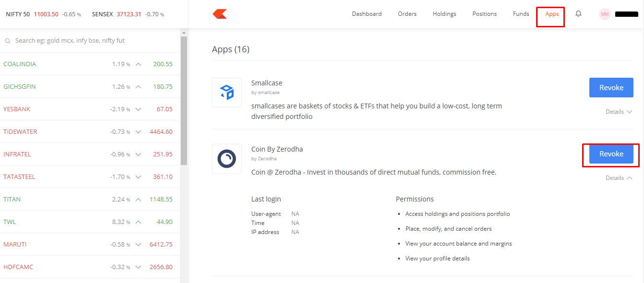Click MARUTI price 6412.75
The height and width of the screenshot is (283, 644).
[161, 245]
